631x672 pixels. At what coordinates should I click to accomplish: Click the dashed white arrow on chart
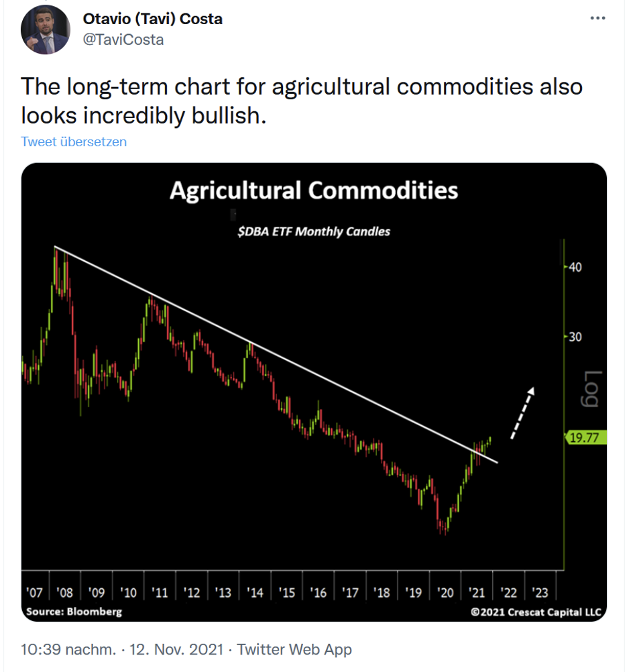pos(522,412)
